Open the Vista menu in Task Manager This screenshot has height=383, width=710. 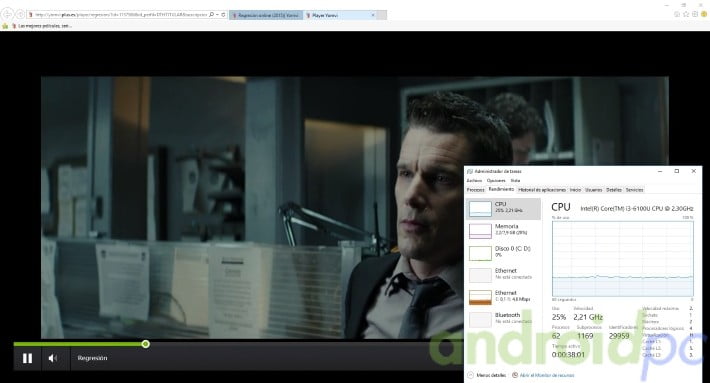click(515, 181)
